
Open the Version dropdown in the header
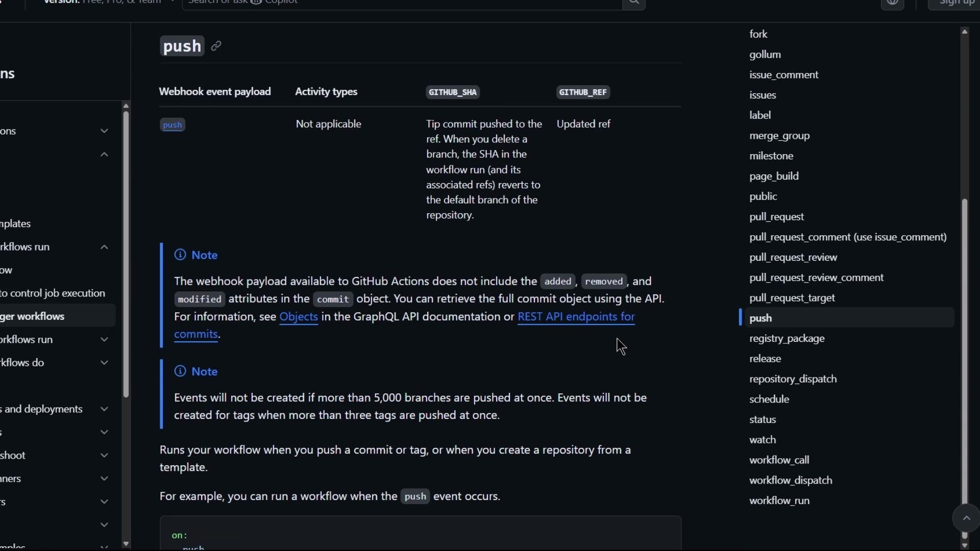[109, 2]
